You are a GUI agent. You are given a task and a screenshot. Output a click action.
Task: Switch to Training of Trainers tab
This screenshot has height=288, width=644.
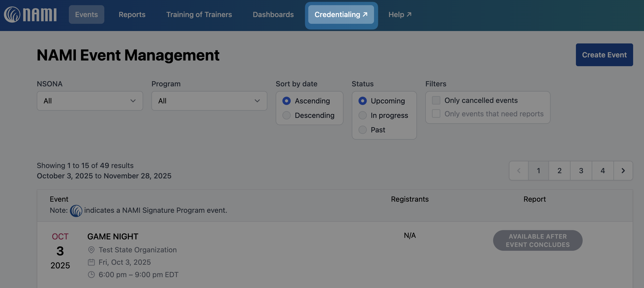pos(199,14)
